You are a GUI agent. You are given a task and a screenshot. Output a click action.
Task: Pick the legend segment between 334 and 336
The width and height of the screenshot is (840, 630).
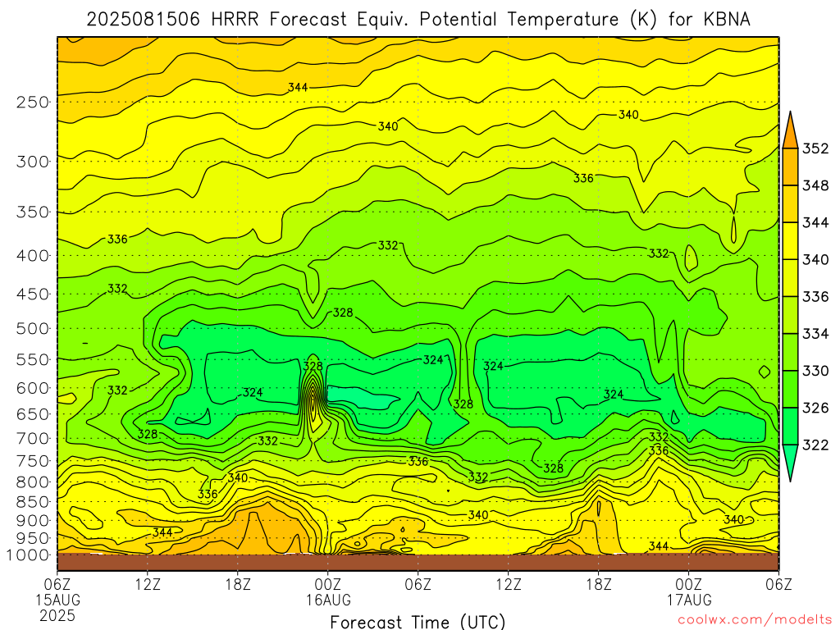(x=790, y=315)
